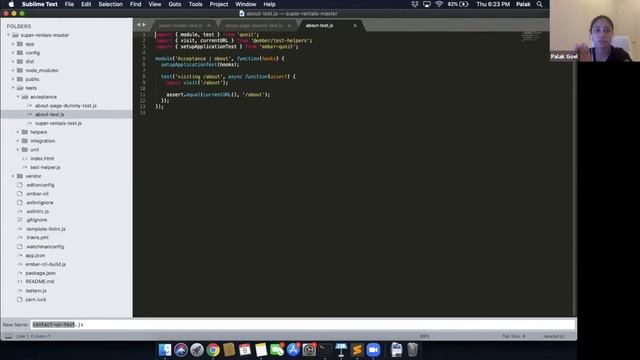Click Palak user name in menu bar

pos(523,4)
